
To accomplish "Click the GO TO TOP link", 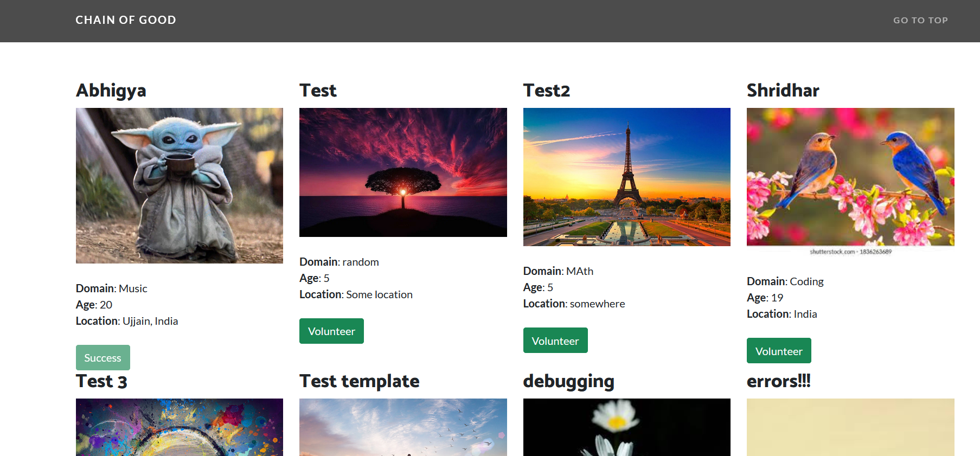I will [920, 20].
